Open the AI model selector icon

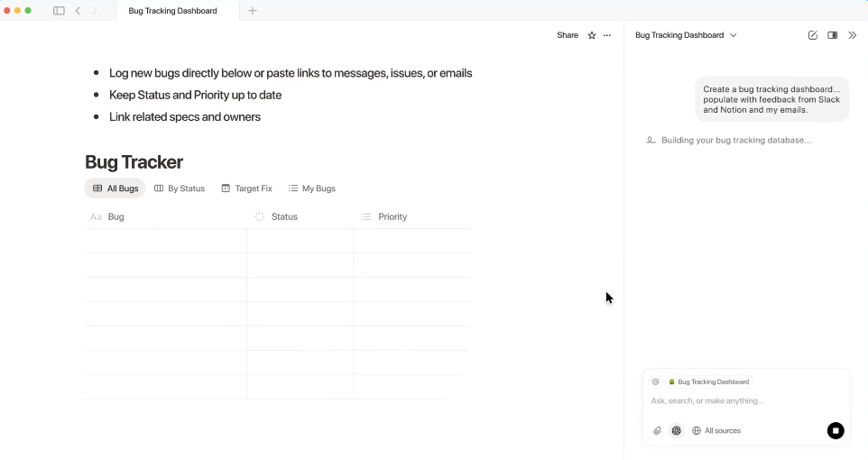[676, 431]
